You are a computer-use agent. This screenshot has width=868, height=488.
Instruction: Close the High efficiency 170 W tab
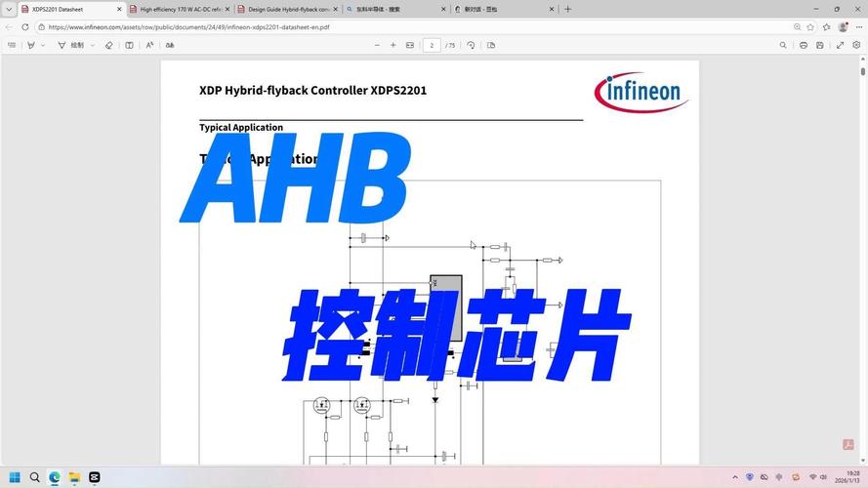click(227, 10)
